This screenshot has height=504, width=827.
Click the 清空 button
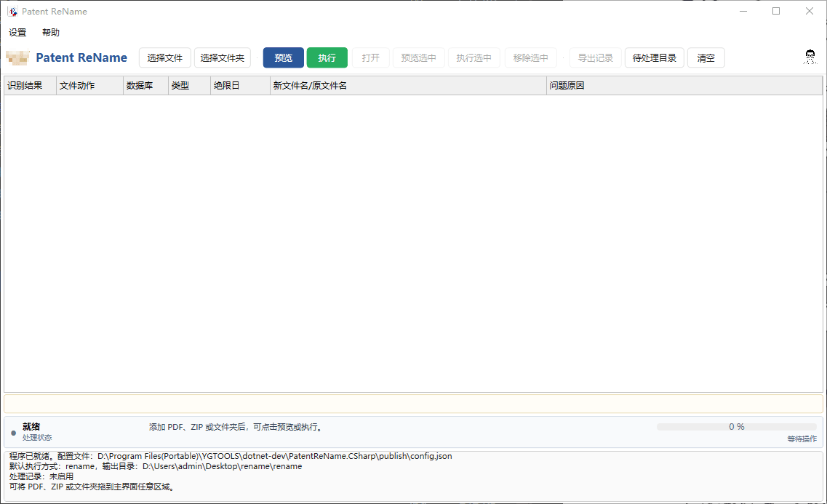(706, 58)
